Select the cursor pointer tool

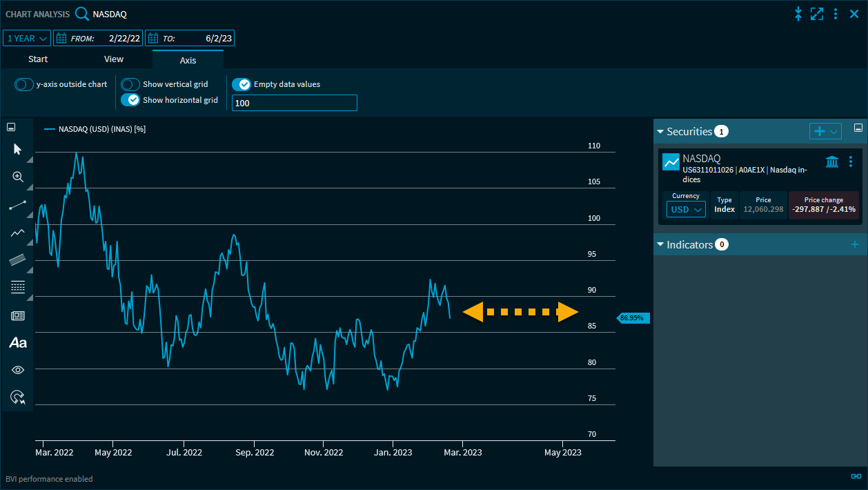[x=17, y=149]
